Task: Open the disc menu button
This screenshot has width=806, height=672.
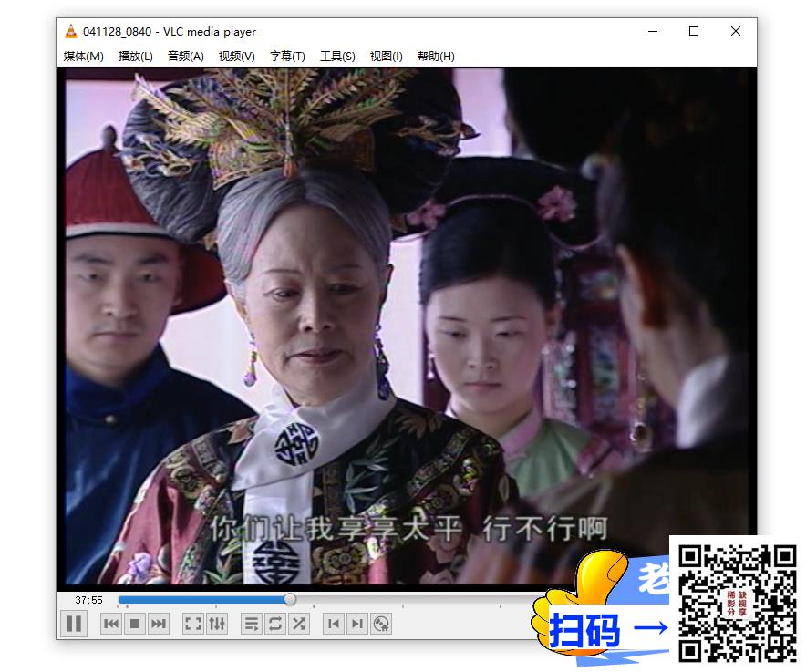Action: (381, 624)
